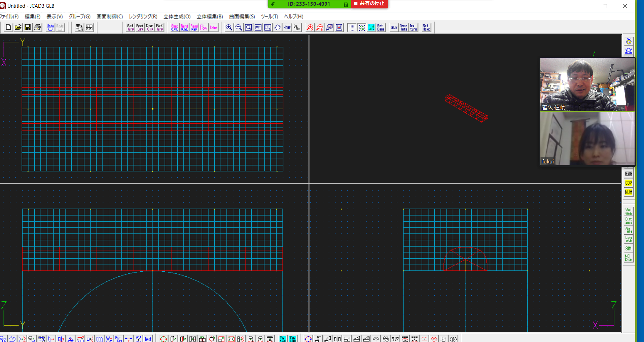Click the Pick Grp toolbar icon
This screenshot has height=342, width=644.
159,28
